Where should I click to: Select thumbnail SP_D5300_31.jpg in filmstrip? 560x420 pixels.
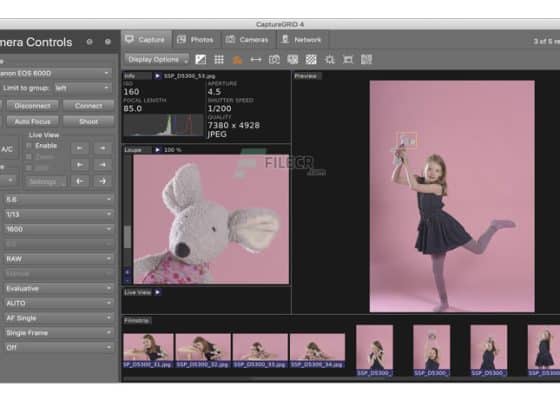(148, 350)
